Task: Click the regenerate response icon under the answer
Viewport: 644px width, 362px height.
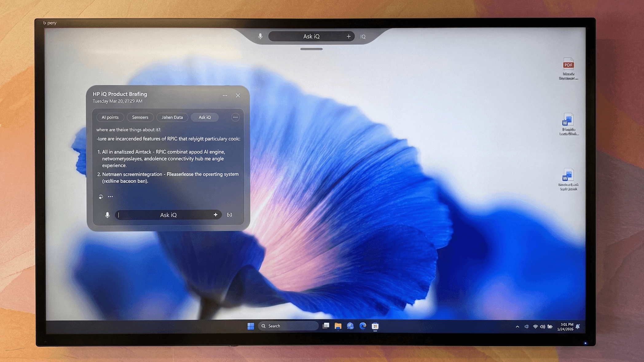Action: click(101, 197)
